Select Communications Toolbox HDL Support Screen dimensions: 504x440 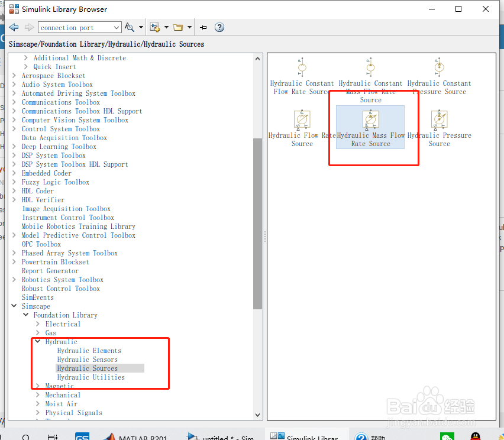click(82, 111)
